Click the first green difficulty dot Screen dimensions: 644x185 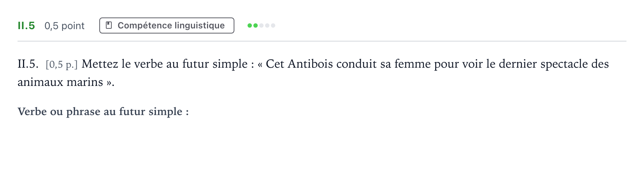pos(250,25)
